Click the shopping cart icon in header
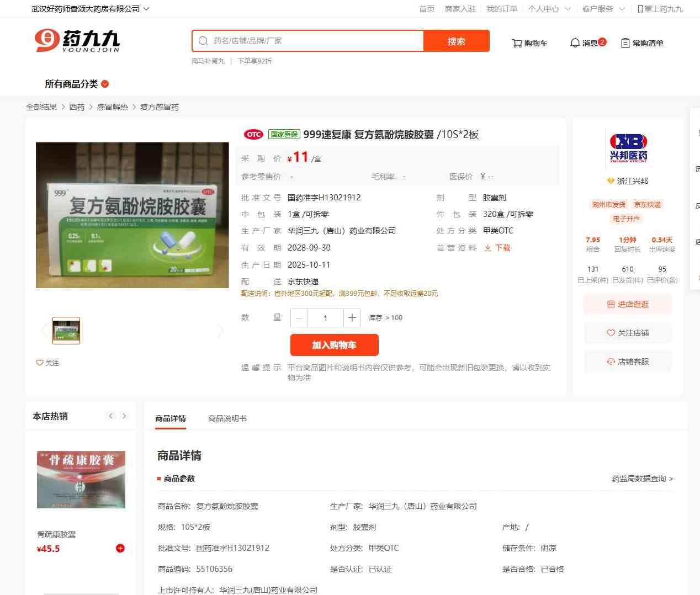The image size is (700, 595). click(517, 43)
